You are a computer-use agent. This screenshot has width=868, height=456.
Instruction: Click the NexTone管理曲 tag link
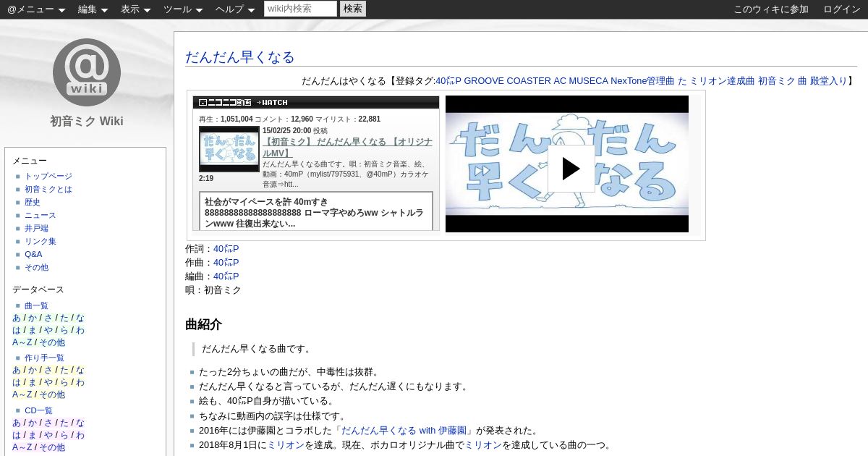point(642,81)
